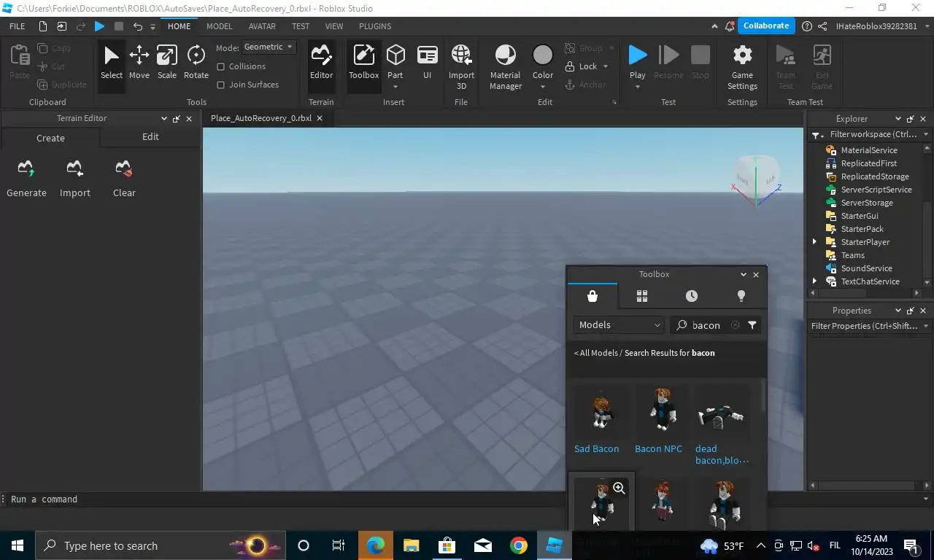The width and height of the screenshot is (934, 560).
Task: Click the Collaborate button
Action: [766, 26]
